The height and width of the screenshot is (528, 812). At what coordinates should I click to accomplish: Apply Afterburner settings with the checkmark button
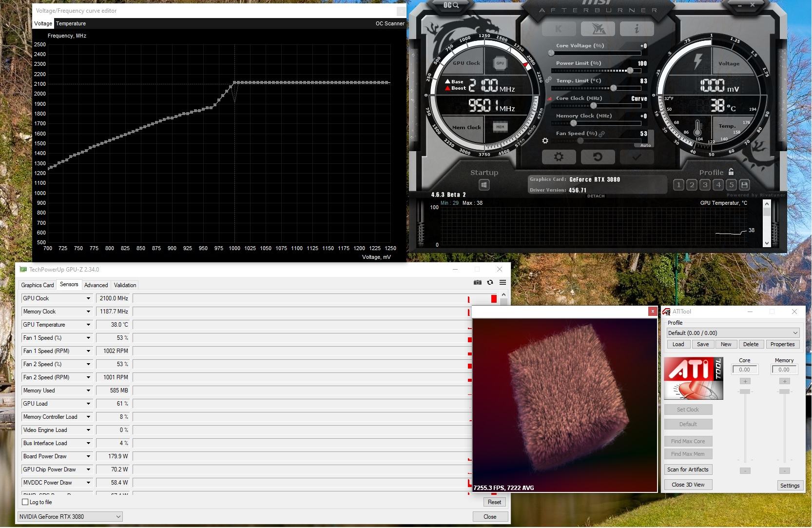coord(637,157)
